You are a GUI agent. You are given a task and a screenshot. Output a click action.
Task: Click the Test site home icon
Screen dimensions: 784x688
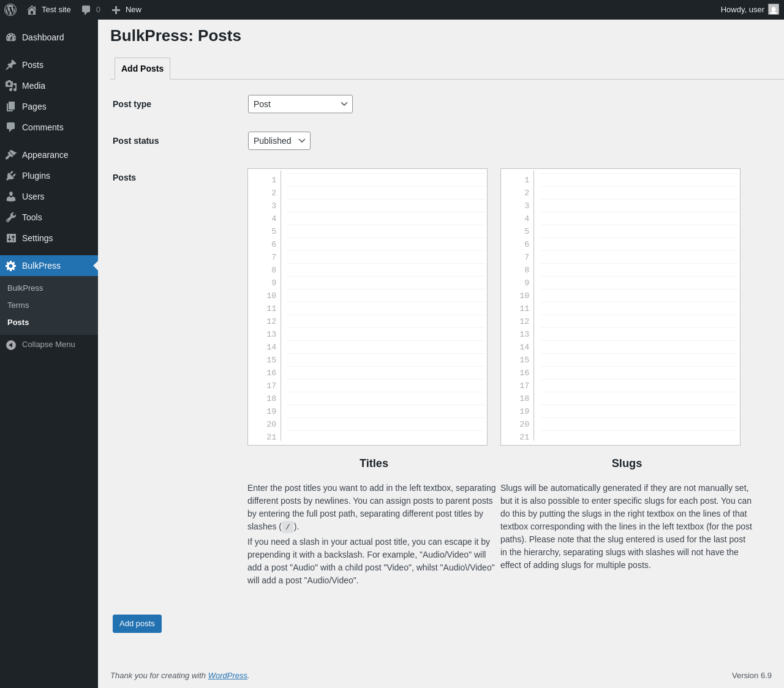(x=32, y=10)
